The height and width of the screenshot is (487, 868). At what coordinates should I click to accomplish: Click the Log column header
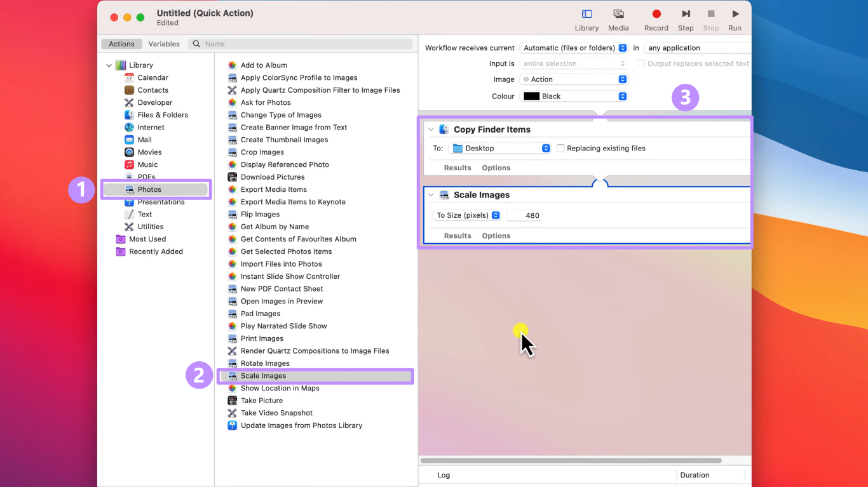coord(444,475)
